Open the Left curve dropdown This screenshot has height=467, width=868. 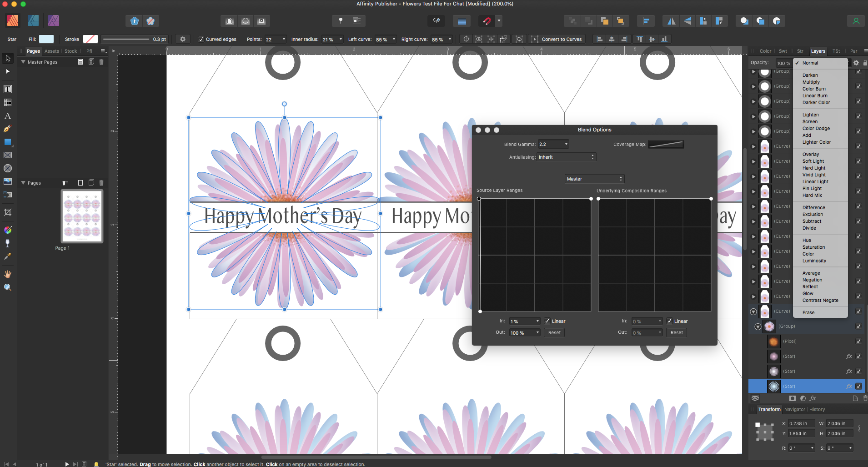394,39
